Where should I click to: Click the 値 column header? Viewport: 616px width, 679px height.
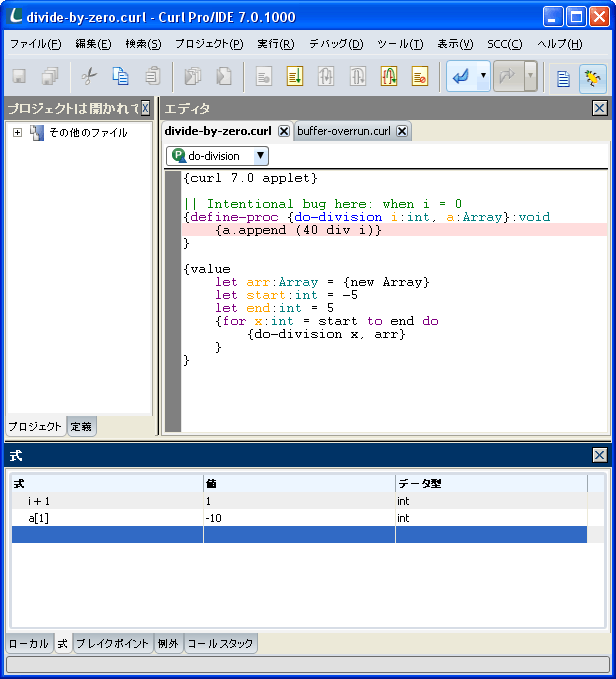(x=299, y=483)
